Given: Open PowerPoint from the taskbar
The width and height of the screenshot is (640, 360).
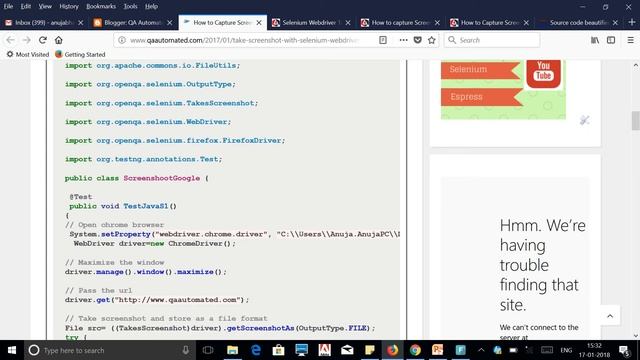Looking at the screenshot, I should 438,350.
